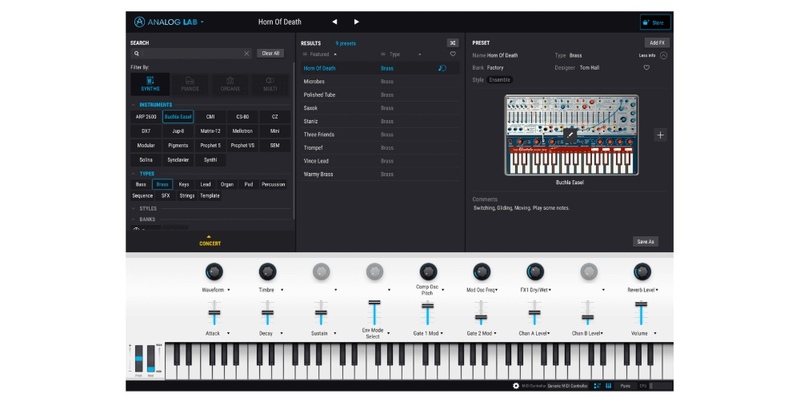Open the Attack parameter dropdown arrow

229,334
